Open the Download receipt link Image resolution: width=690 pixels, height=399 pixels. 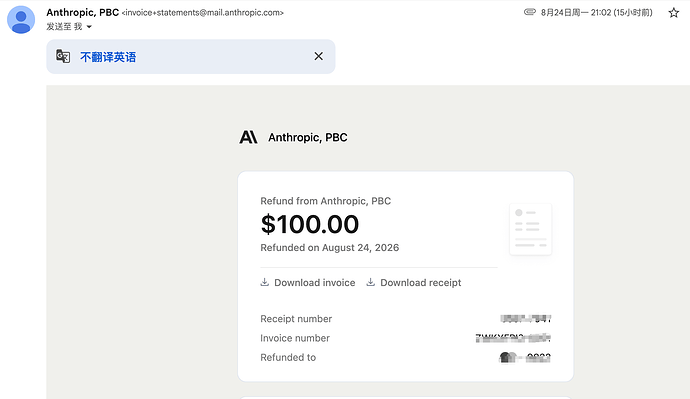[x=420, y=282]
